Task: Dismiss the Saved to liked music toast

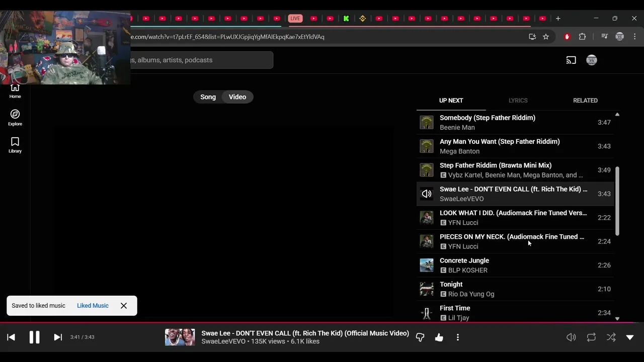Action: (124, 306)
